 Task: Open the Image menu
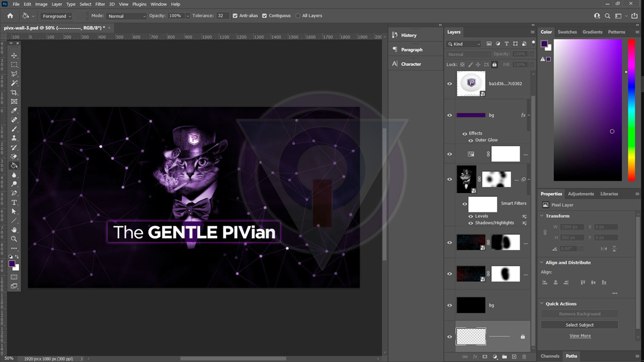pos(41,4)
